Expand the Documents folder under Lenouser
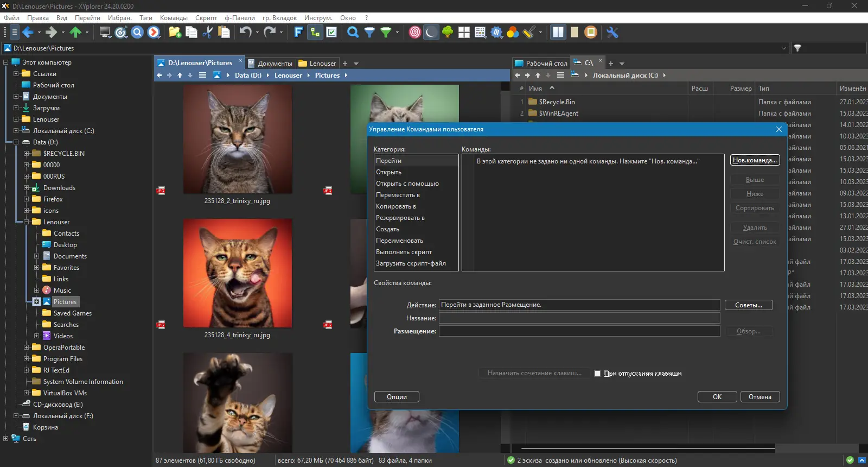This screenshot has width=868, height=467. pyautogui.click(x=37, y=256)
